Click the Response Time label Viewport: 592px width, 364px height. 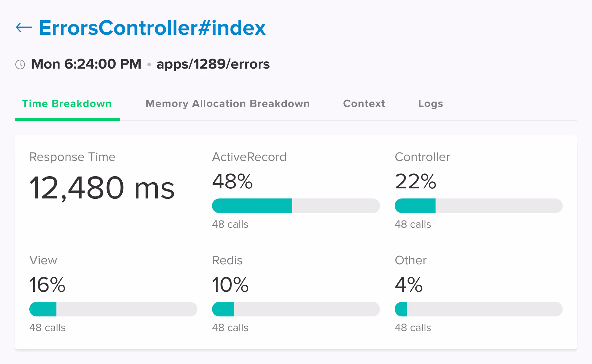[x=72, y=157]
